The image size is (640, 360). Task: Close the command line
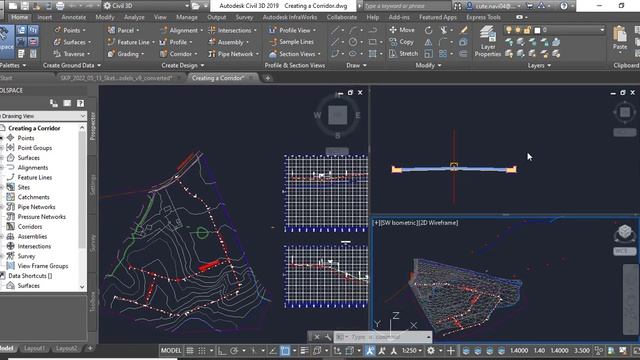[316, 337]
